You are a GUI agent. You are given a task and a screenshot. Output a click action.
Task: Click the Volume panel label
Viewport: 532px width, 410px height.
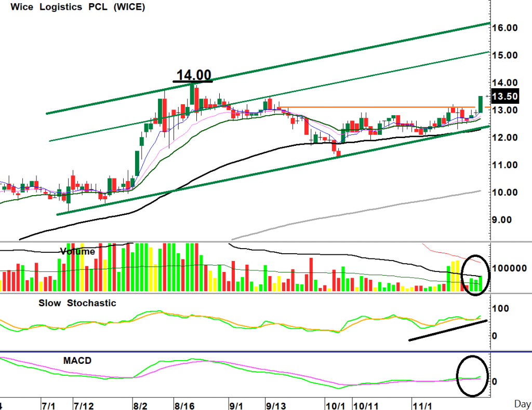[78, 251]
